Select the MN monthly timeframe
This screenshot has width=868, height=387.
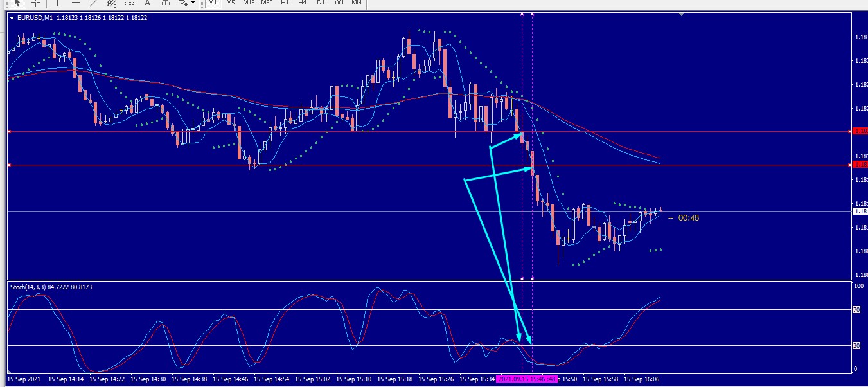[356, 3]
